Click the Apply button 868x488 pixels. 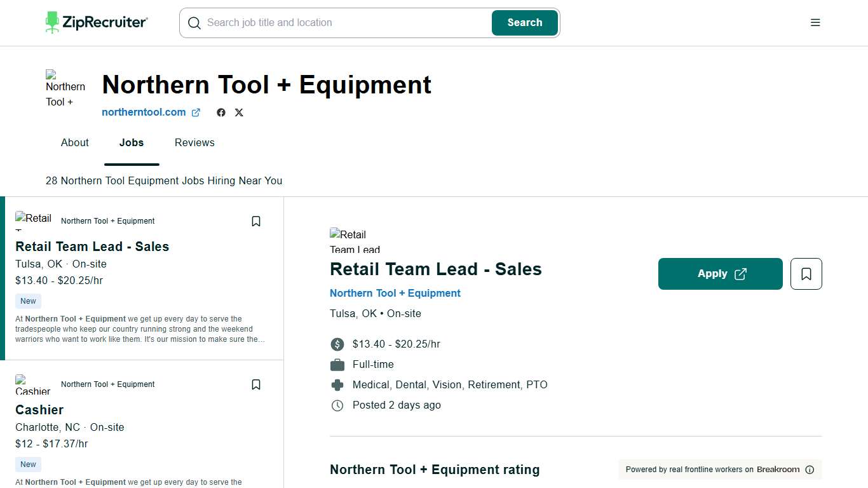click(x=712, y=273)
